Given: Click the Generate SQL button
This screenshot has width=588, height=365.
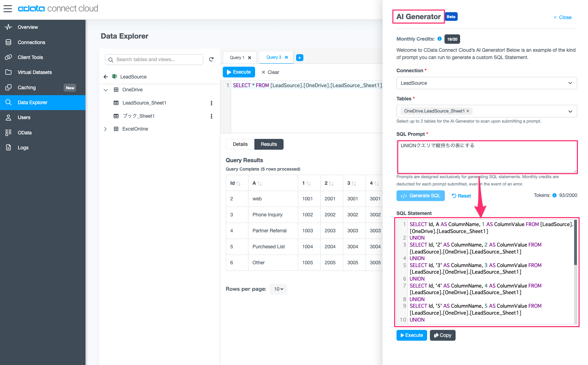Looking at the screenshot, I should pos(420,196).
